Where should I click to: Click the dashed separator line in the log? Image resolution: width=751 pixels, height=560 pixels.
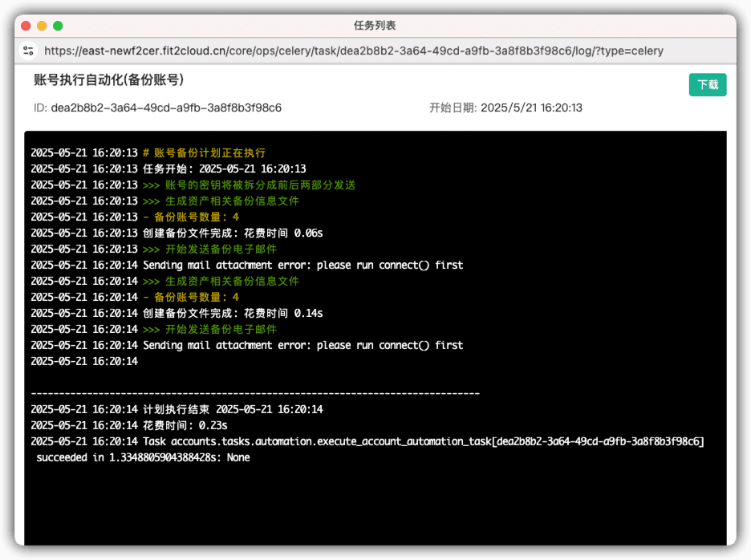click(x=255, y=393)
